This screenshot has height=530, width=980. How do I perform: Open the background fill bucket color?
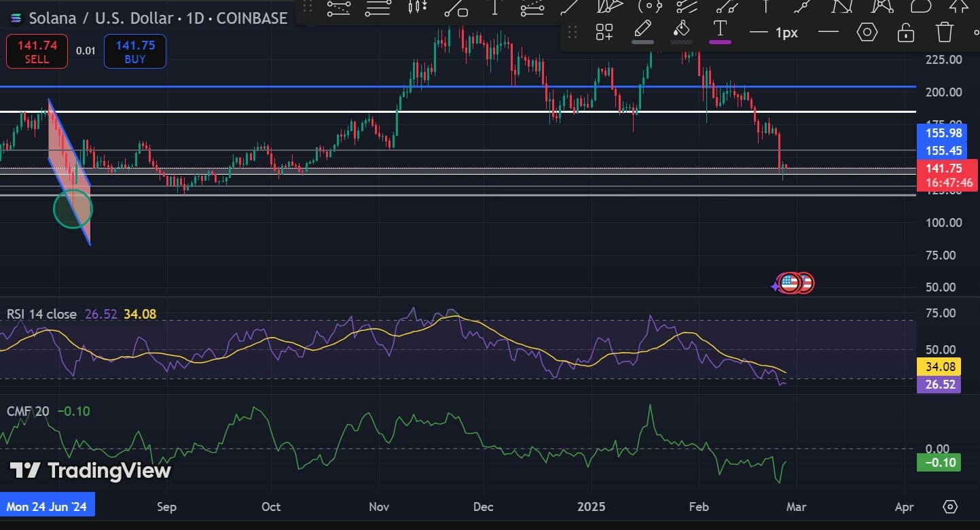pos(681,31)
